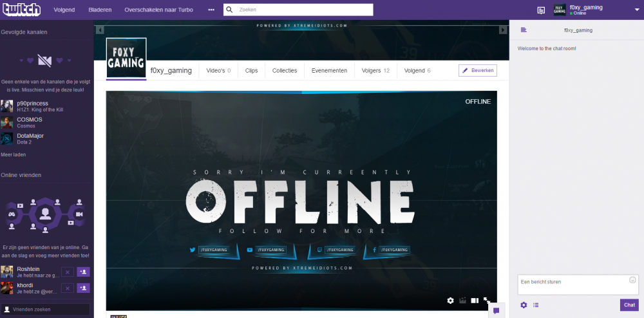Dismiss khordi friend suggestion
644x318 pixels.
point(68,288)
